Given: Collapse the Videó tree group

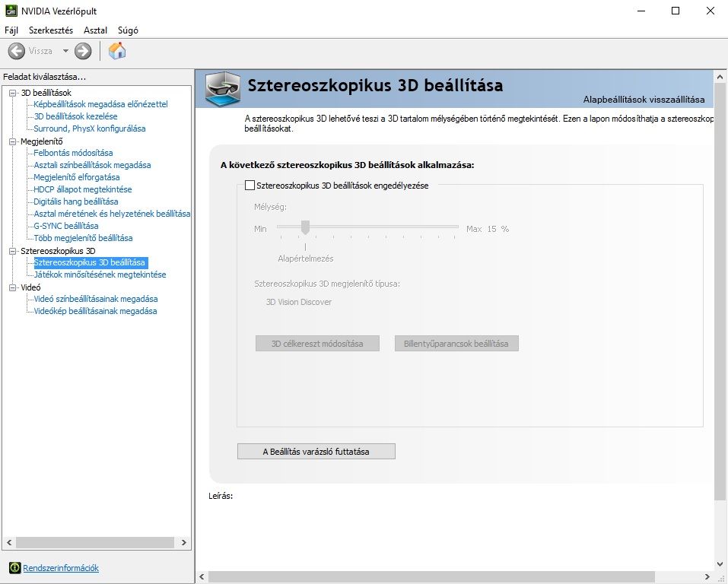Looking at the screenshot, I should [12, 288].
